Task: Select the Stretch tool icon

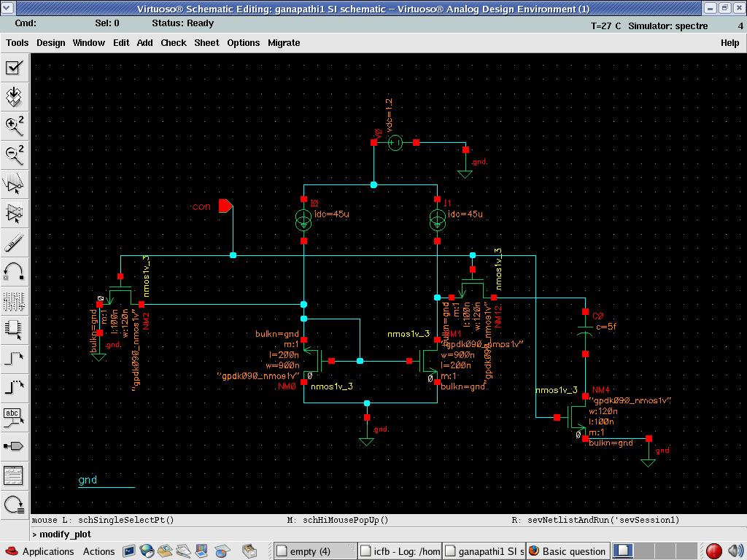Action: 14,184
